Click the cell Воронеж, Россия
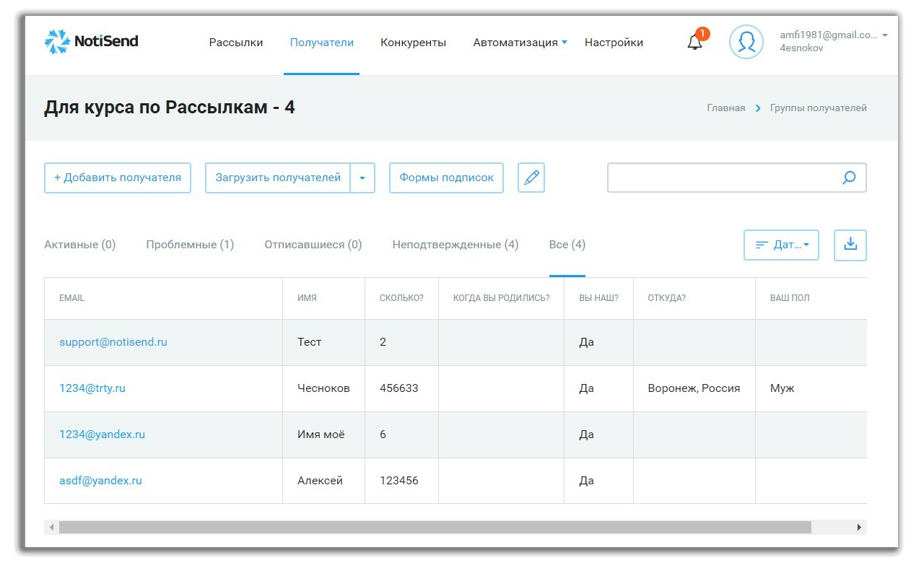Image resolution: width=924 pixels, height=563 pixels. pyautogui.click(x=694, y=388)
